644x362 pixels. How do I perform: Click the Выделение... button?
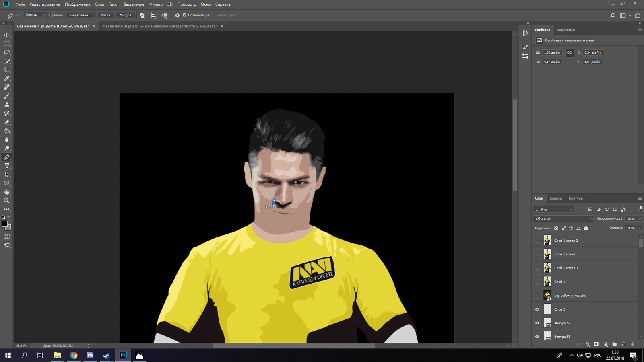(x=80, y=15)
